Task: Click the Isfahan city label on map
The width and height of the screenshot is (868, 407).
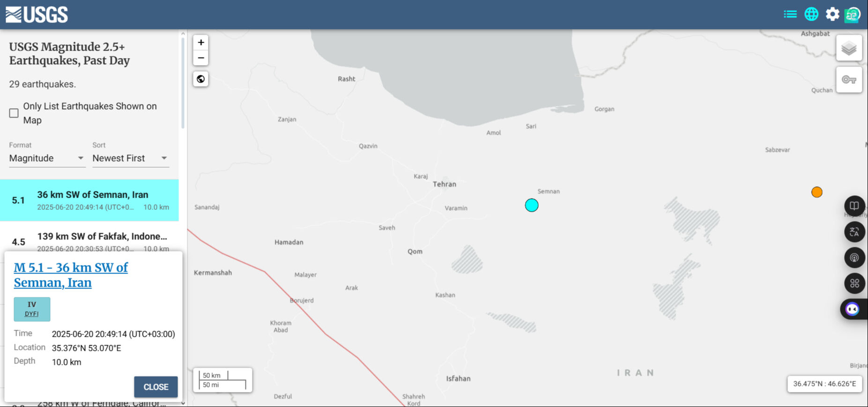Action: [x=458, y=378]
